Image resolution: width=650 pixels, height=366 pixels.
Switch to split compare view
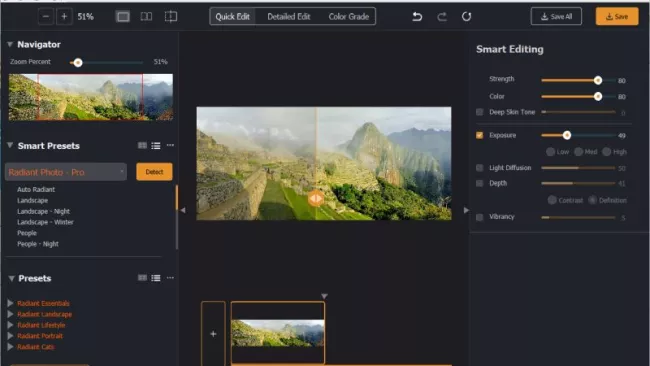[171, 17]
